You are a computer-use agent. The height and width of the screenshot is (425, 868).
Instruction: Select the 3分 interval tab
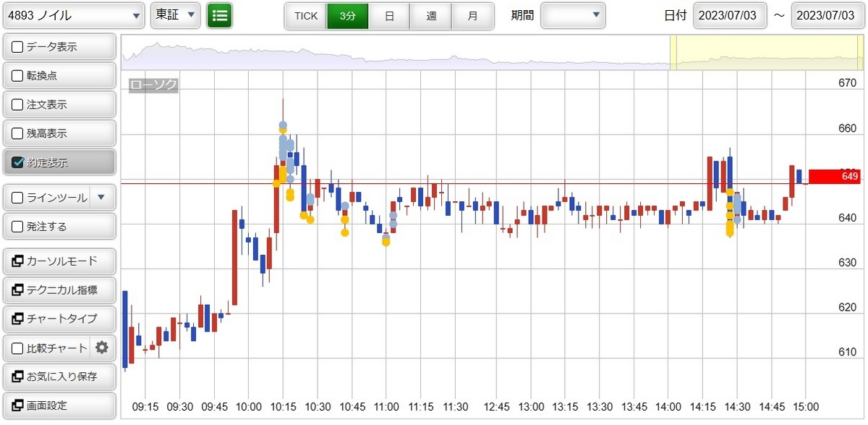pos(347,15)
